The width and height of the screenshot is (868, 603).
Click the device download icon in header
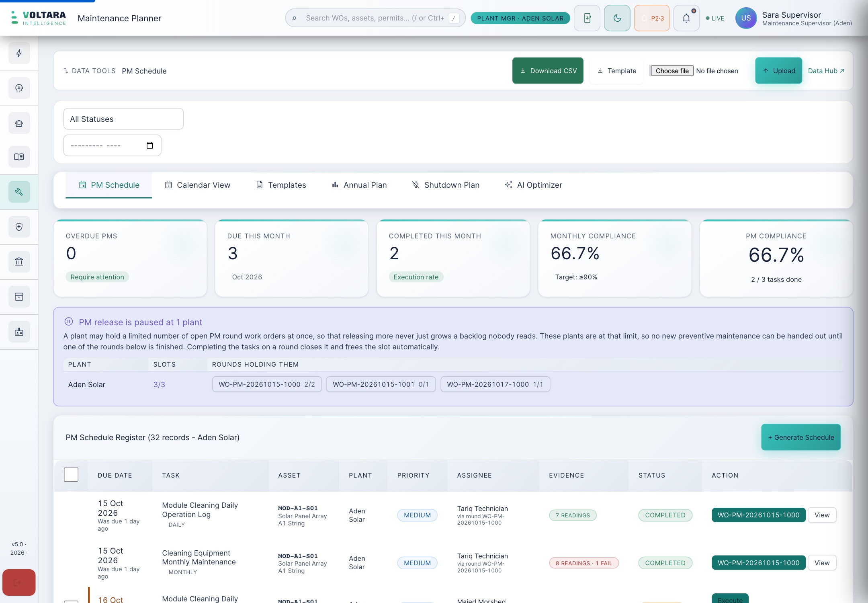[x=587, y=18]
